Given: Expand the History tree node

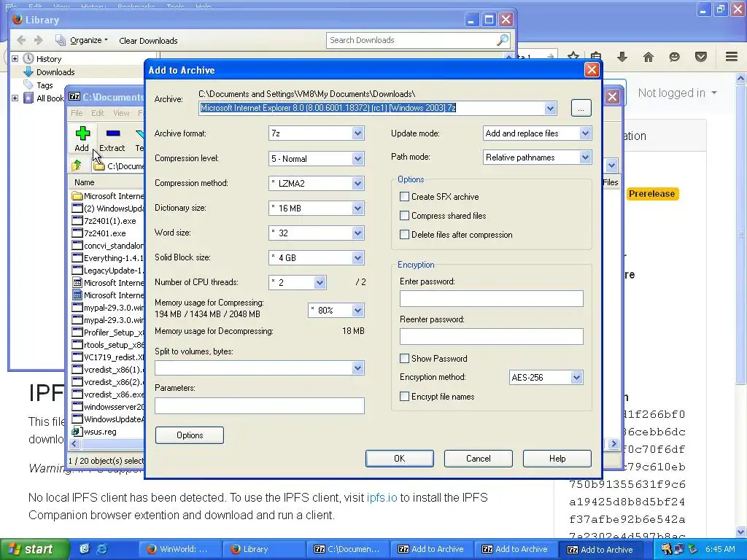Looking at the screenshot, I should pos(15,59).
